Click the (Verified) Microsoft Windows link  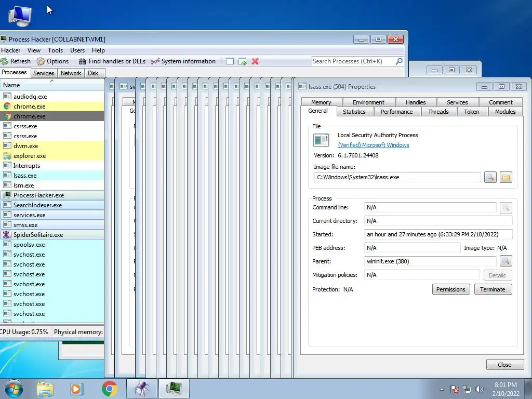[x=374, y=145]
